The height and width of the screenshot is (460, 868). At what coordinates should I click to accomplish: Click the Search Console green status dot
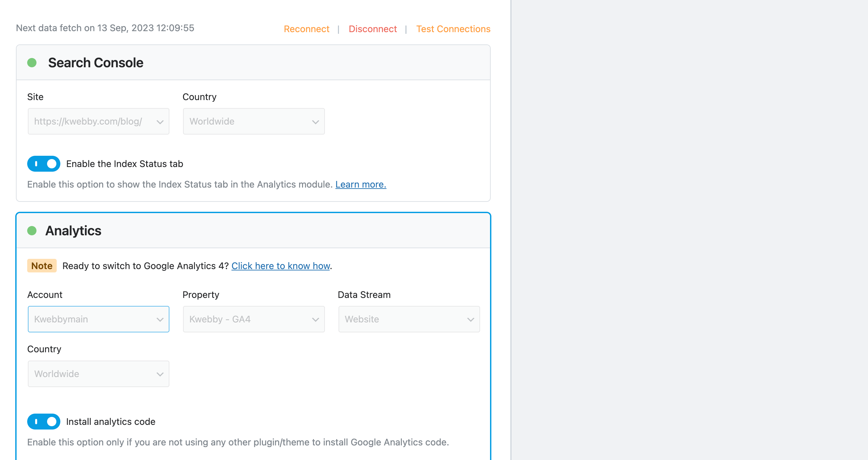coord(32,63)
